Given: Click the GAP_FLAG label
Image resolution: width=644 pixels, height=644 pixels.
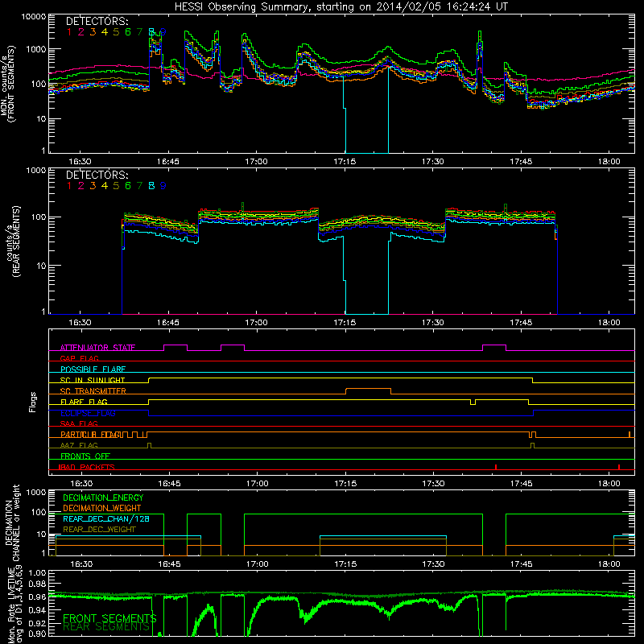Looking at the screenshot, I should tap(79, 358).
